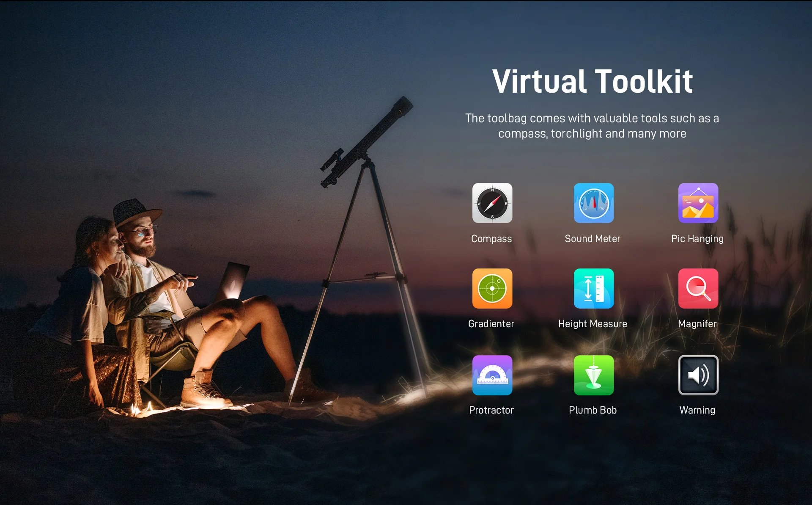This screenshot has width=812, height=505.
Task: Open the Compass app icon
Action: (x=492, y=203)
